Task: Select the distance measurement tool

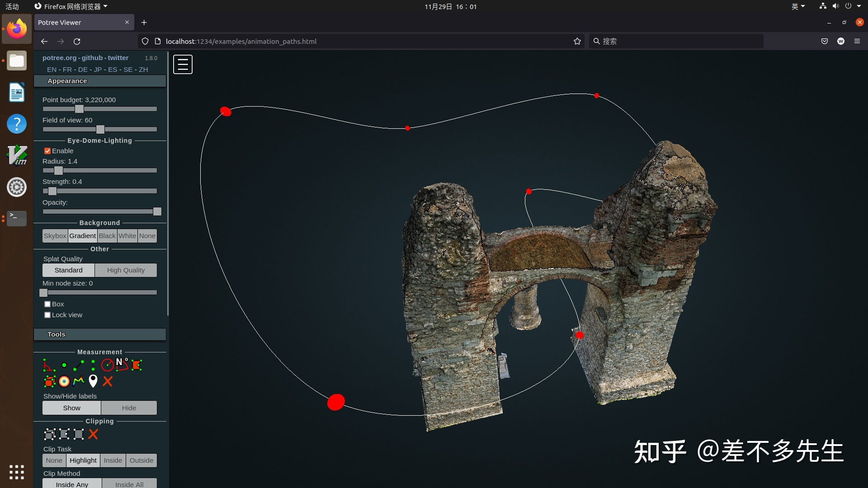Action: tap(79, 365)
